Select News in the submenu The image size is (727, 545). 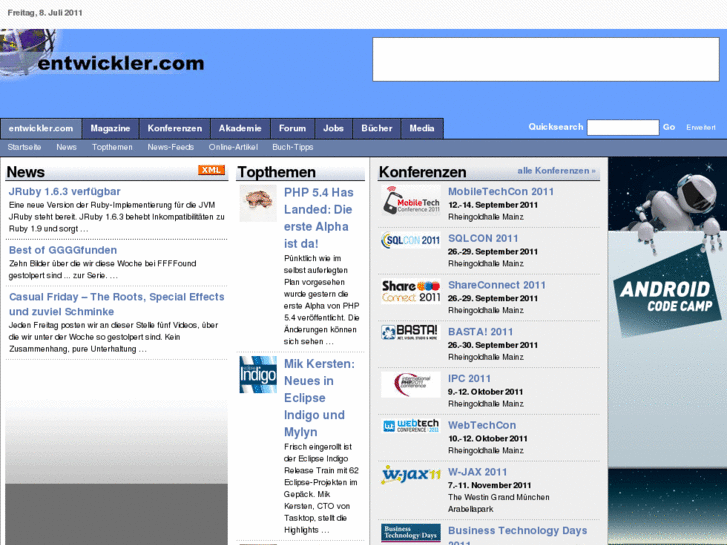click(66, 147)
